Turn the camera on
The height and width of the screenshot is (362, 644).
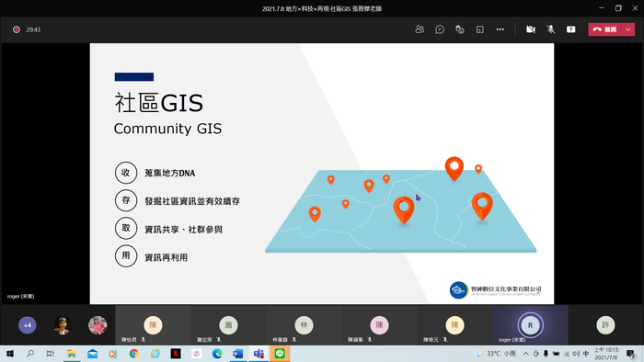point(531,29)
